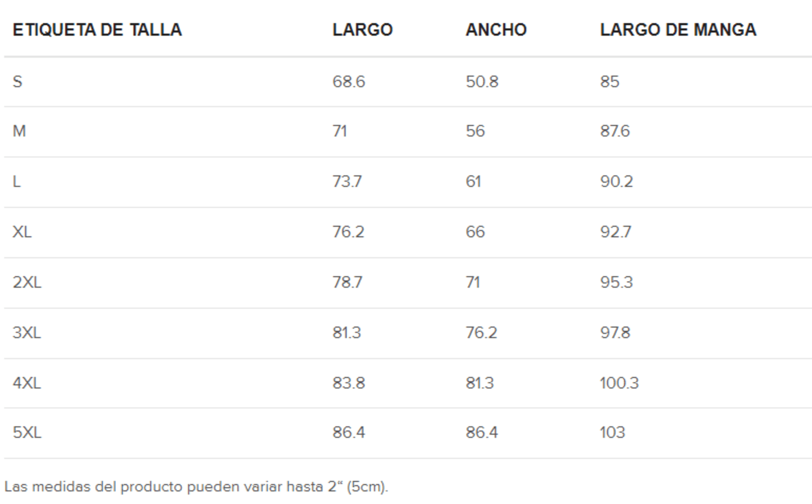Click the ANCHO column header
The height and width of the screenshot is (504, 812).
[x=496, y=30]
